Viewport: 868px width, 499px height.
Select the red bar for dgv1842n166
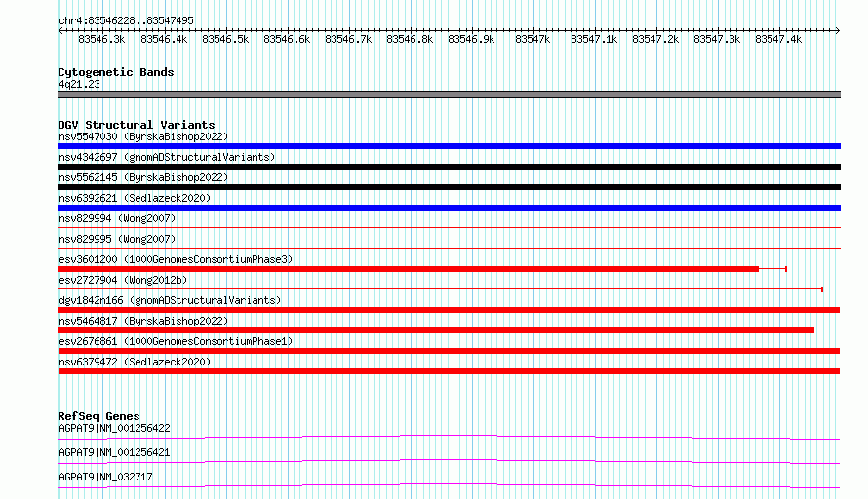[449, 310]
